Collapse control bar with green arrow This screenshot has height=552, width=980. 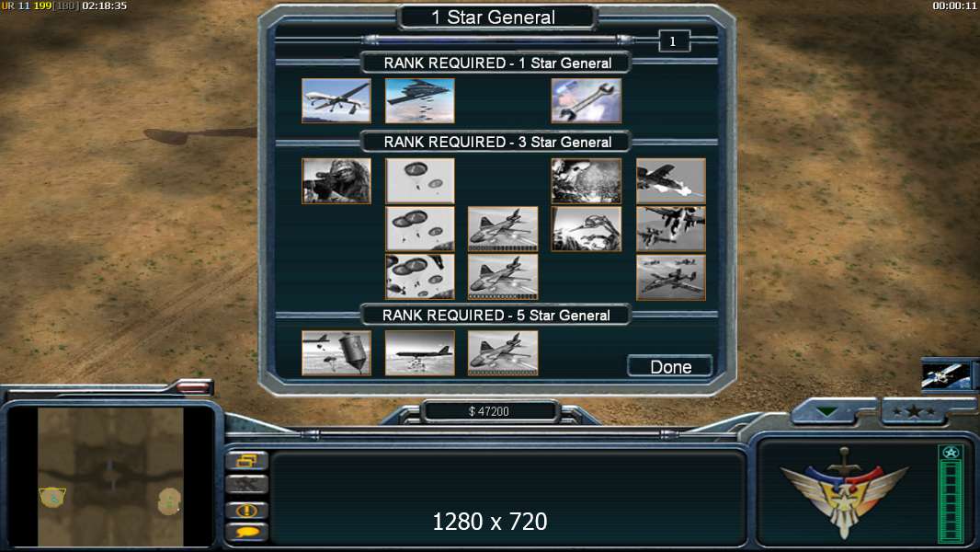[x=827, y=411]
